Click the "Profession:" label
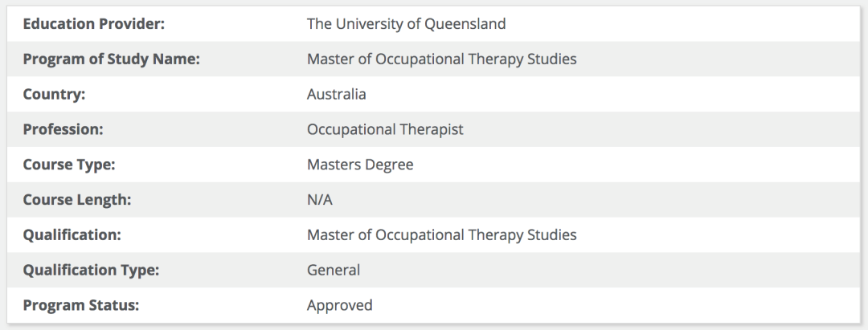 click(x=63, y=129)
